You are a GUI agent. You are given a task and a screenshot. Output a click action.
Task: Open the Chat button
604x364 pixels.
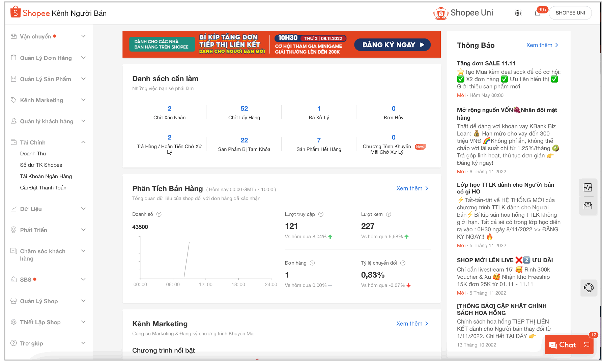click(563, 344)
